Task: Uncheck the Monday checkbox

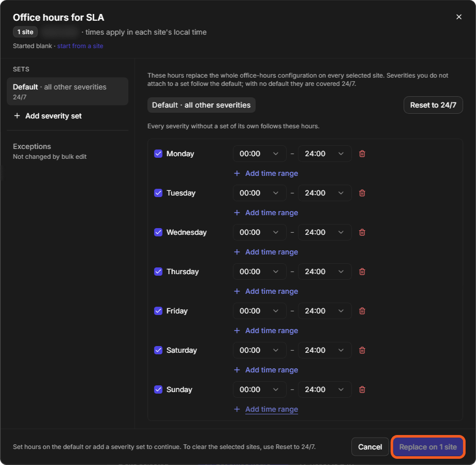Action: pyautogui.click(x=158, y=154)
